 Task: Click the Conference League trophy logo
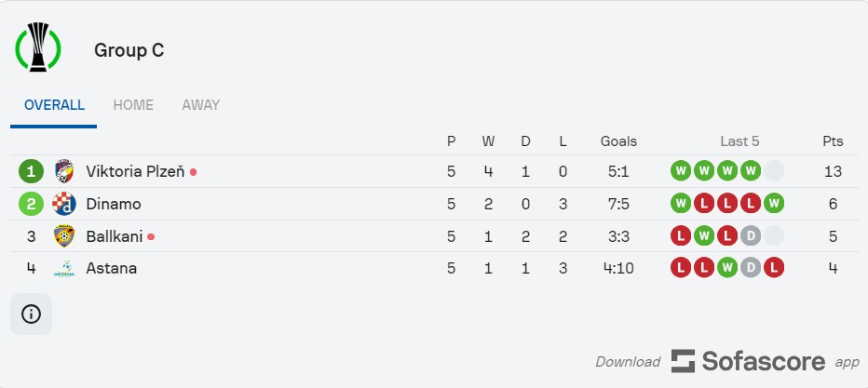(37, 47)
